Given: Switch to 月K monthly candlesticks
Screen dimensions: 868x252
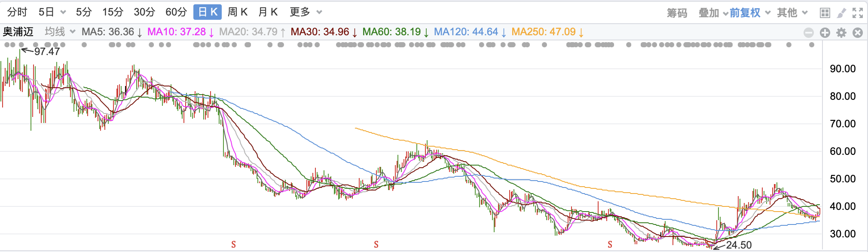Looking at the screenshot, I should [x=268, y=12].
